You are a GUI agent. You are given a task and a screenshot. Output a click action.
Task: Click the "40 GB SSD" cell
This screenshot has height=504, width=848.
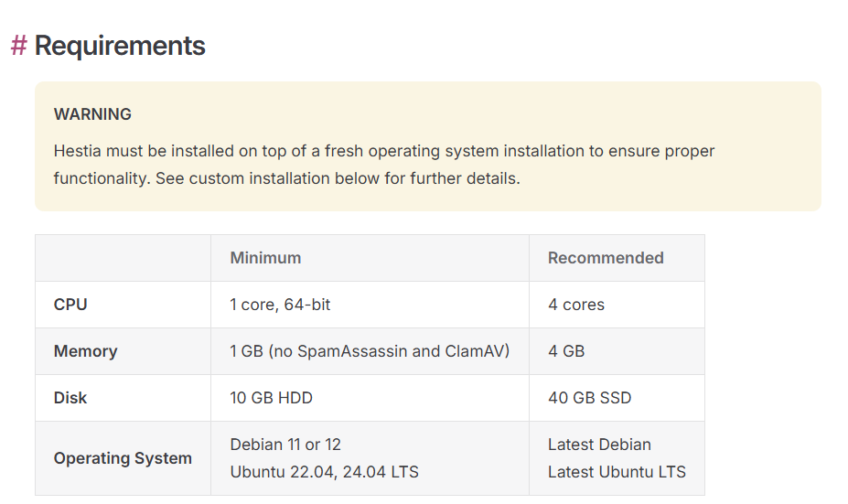(x=589, y=398)
